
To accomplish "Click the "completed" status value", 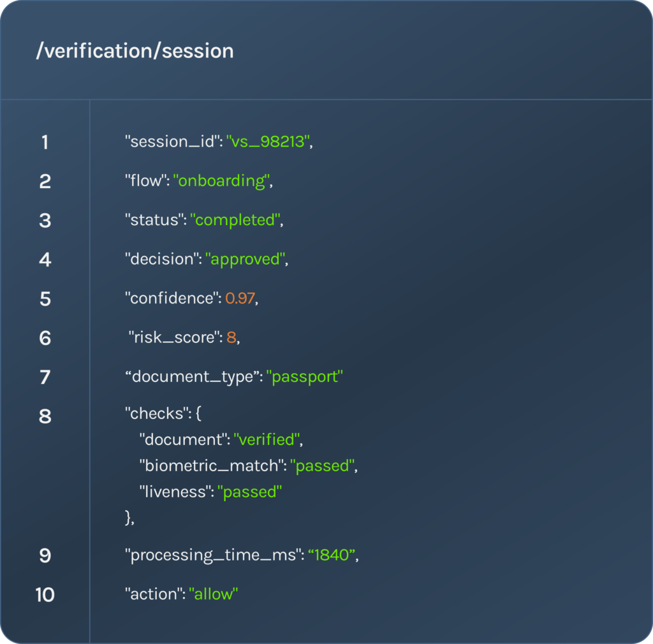I will 235,220.
